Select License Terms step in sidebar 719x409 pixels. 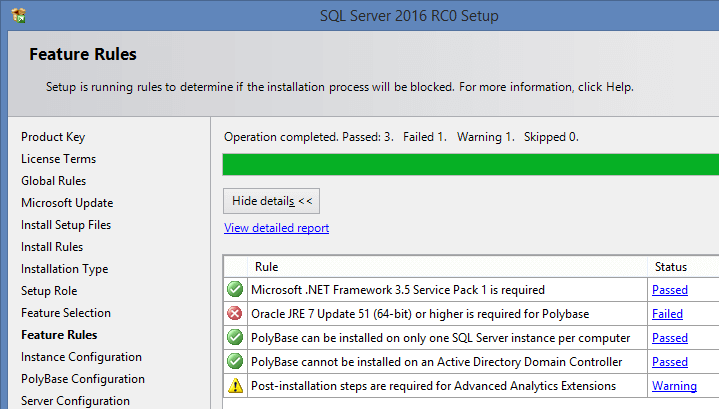pos(59,159)
